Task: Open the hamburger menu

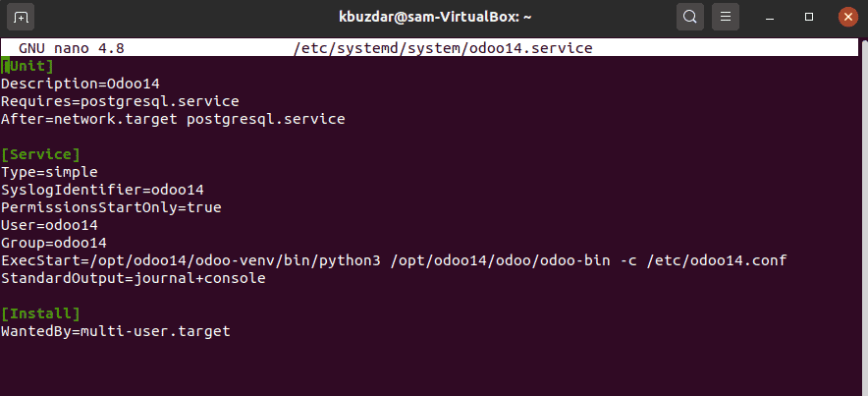Action: [726, 17]
